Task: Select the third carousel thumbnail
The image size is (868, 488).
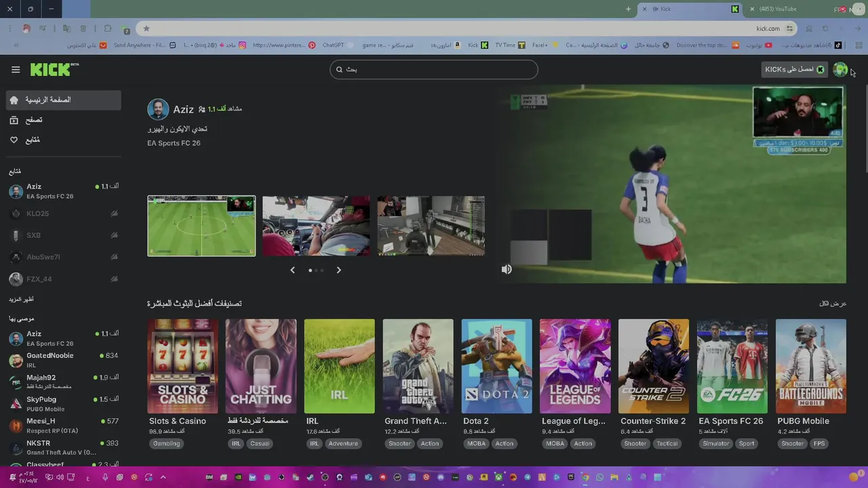Action: point(431,226)
